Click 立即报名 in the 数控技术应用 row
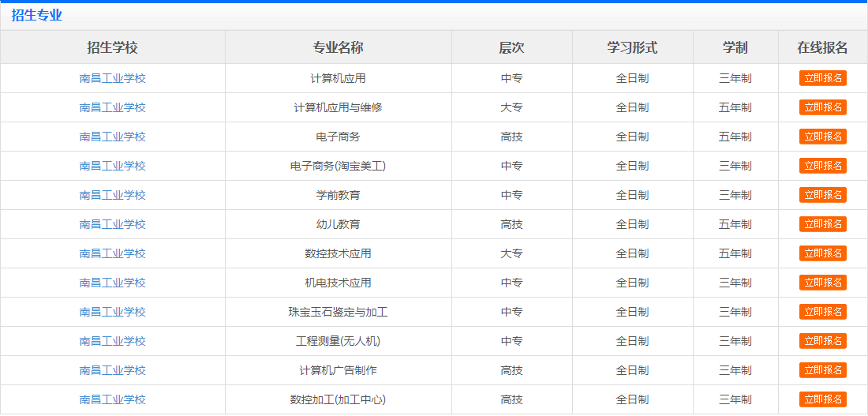Image resolution: width=868 pixels, height=416 pixels. tap(822, 253)
